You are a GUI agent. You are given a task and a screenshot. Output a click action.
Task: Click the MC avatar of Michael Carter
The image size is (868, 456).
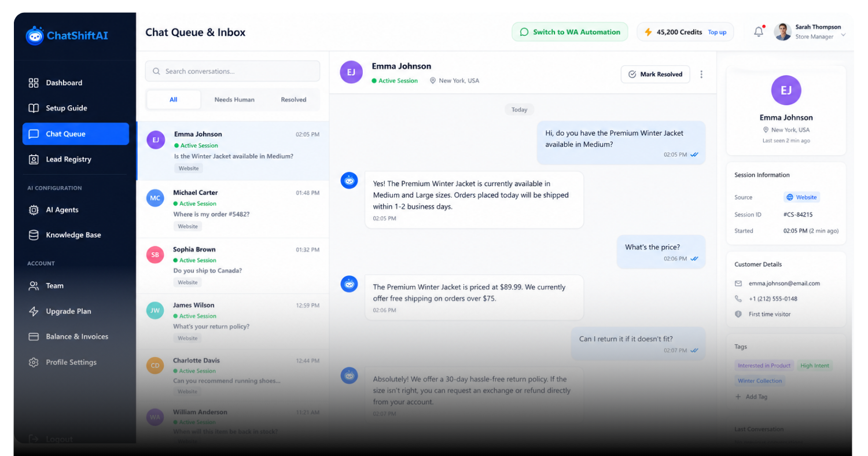[x=155, y=198]
